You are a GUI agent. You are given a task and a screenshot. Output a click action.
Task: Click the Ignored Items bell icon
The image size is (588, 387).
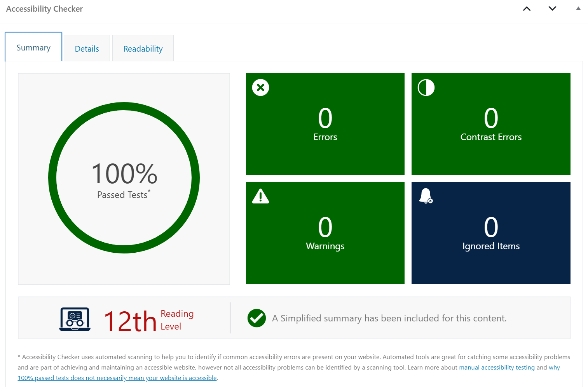point(426,196)
